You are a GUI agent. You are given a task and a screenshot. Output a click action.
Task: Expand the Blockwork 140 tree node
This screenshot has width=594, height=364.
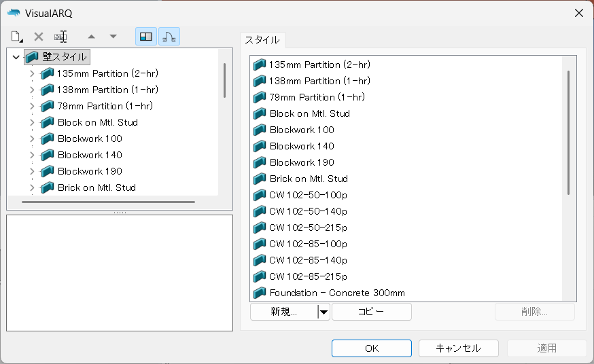pos(32,155)
